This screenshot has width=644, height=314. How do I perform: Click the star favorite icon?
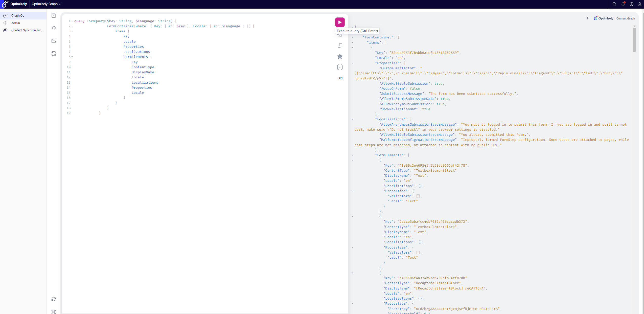340,56
